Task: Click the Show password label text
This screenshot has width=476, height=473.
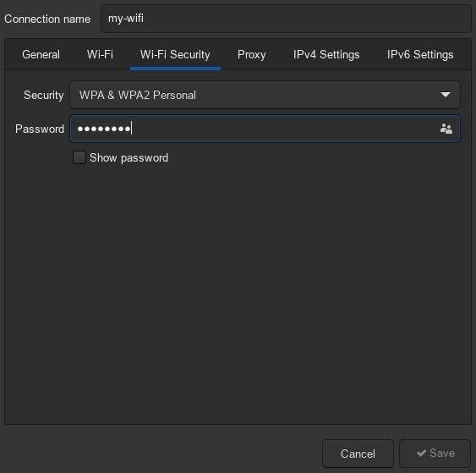Action: tap(129, 157)
